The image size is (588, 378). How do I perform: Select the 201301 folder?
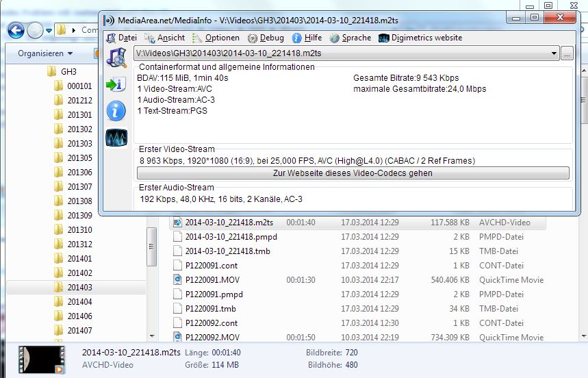point(73,115)
